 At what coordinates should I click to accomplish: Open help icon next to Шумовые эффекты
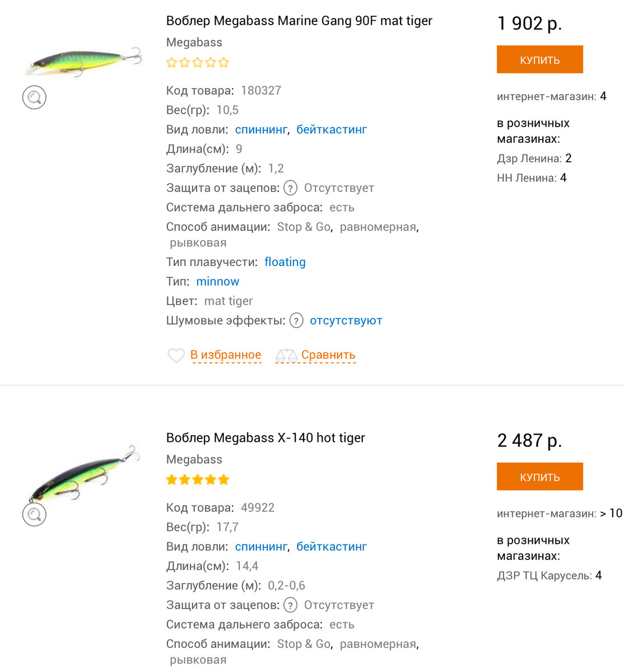point(296,321)
